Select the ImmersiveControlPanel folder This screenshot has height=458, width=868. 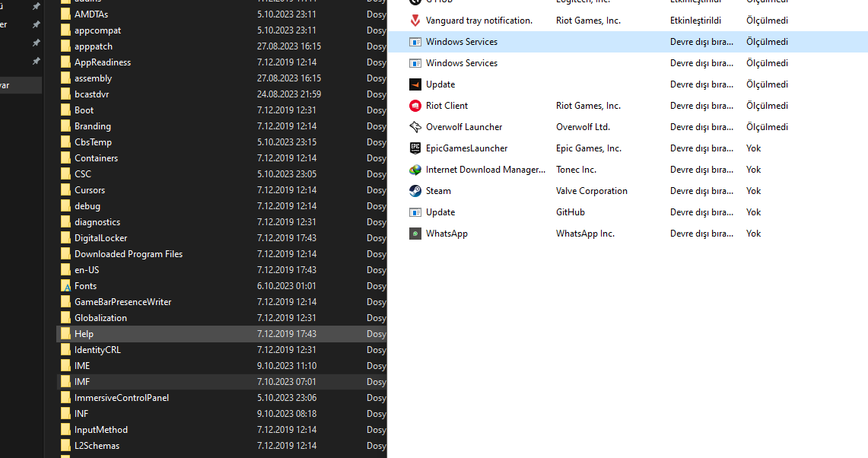[121, 398]
